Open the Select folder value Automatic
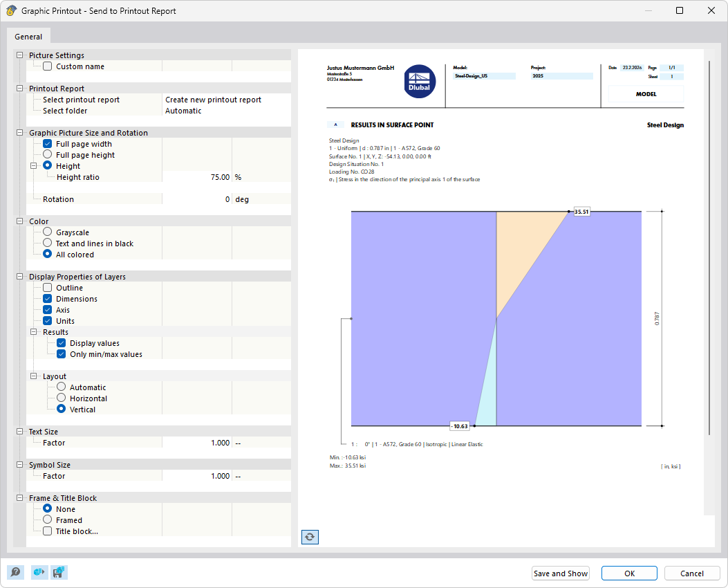 (227, 111)
